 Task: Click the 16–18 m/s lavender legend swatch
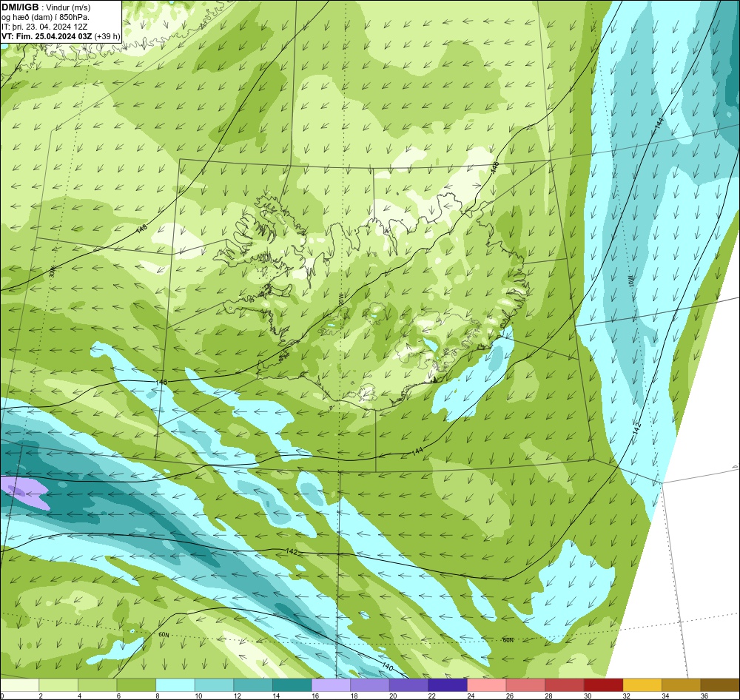point(331,685)
